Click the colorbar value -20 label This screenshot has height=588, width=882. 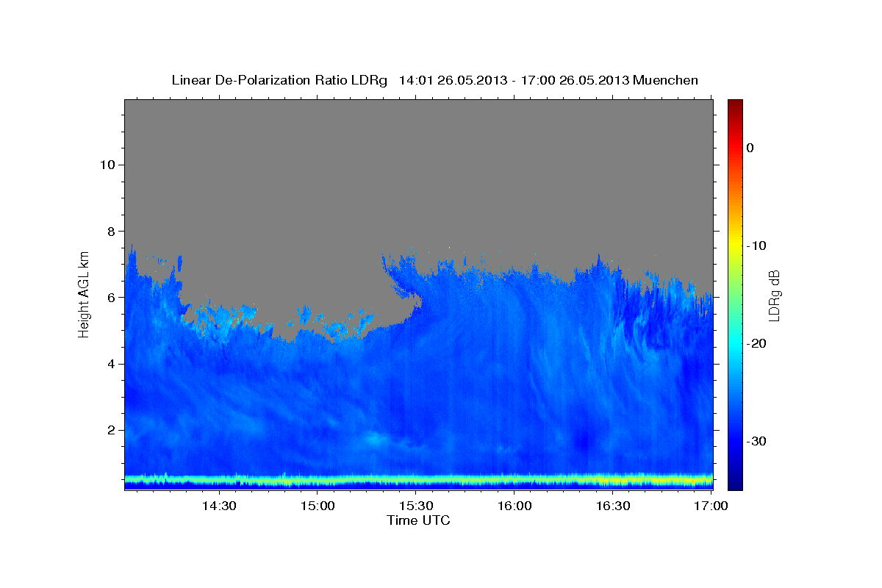tap(757, 343)
